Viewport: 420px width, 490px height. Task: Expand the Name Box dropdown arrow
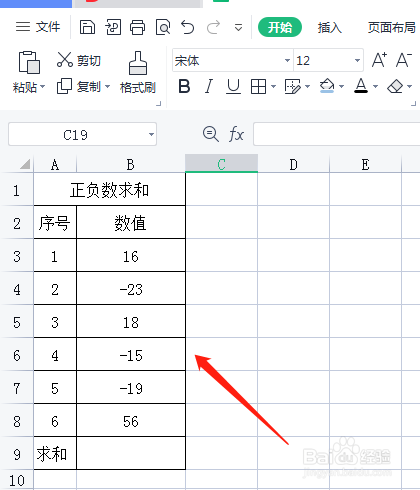tap(151, 135)
